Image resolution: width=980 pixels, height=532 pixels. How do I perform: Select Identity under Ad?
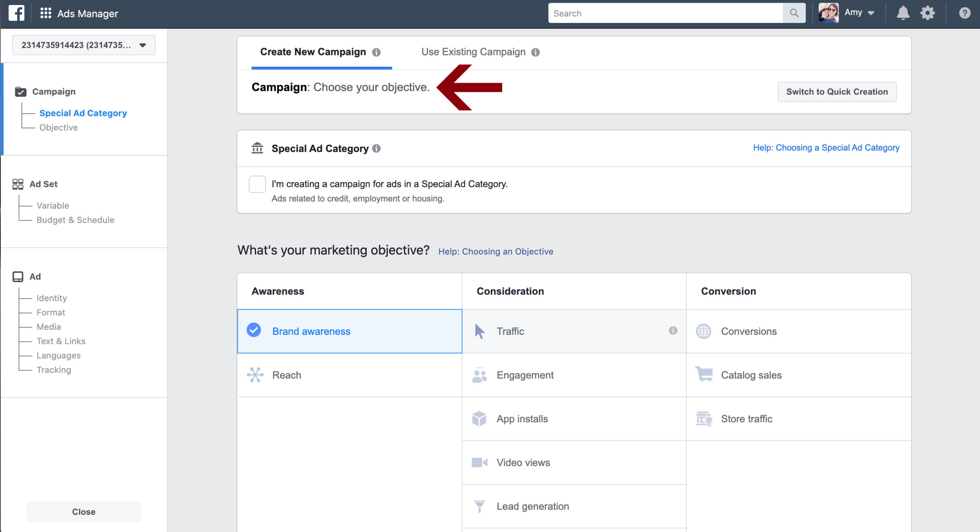tap(52, 298)
